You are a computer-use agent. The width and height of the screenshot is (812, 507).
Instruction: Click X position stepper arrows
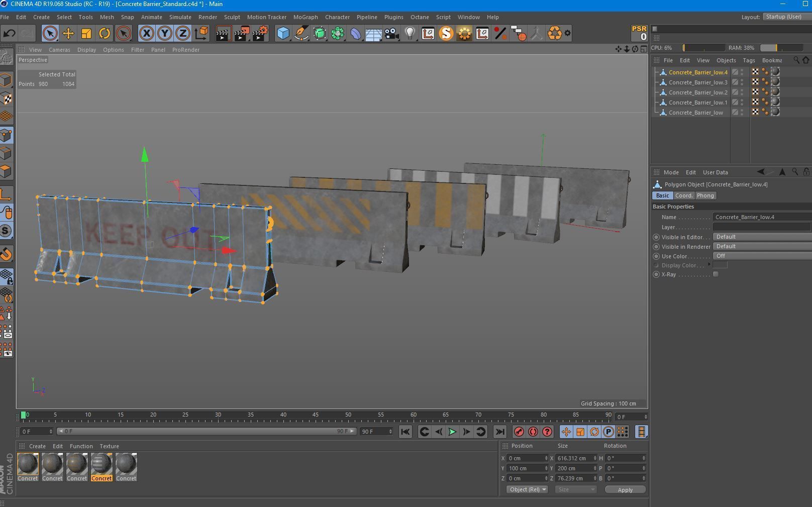[546, 458]
